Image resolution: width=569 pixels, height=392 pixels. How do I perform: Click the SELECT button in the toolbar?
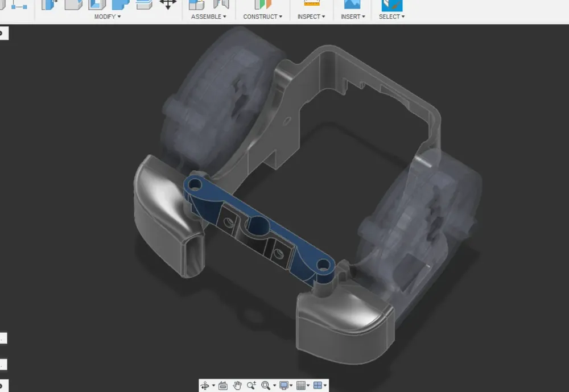coord(391,16)
